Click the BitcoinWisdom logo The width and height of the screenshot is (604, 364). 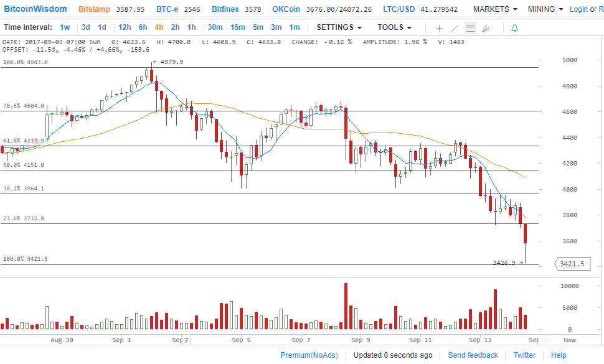click(35, 9)
